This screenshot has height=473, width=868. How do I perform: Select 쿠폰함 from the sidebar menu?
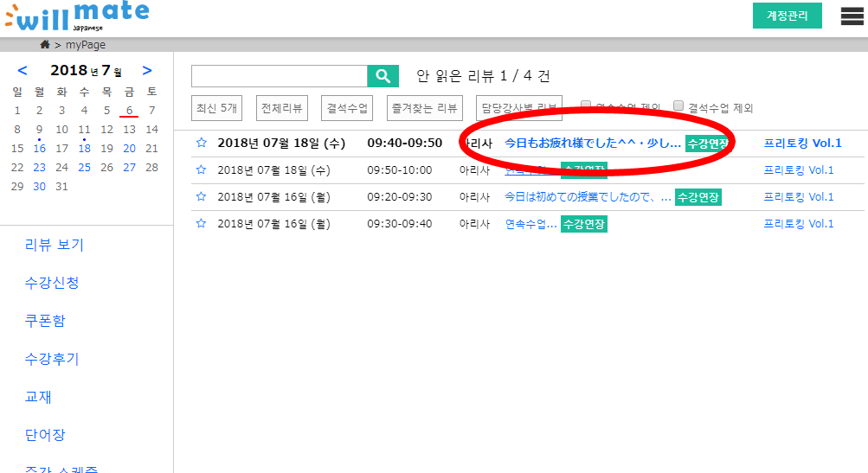click(45, 321)
